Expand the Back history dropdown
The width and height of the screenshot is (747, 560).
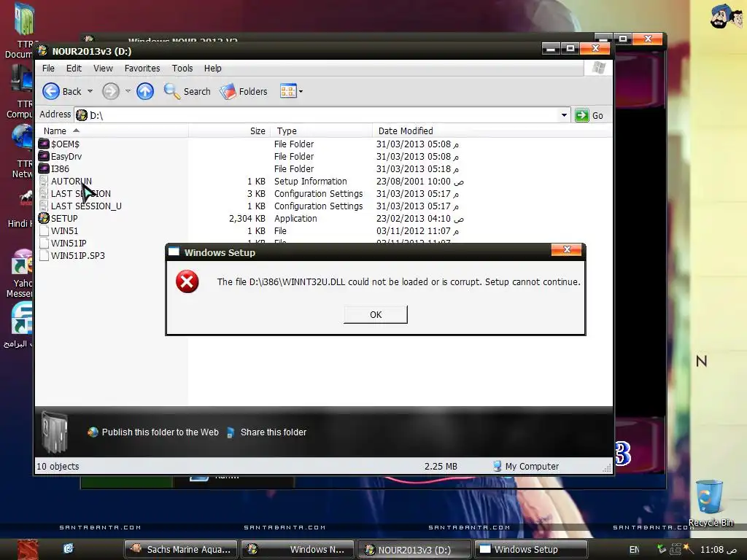(x=90, y=91)
